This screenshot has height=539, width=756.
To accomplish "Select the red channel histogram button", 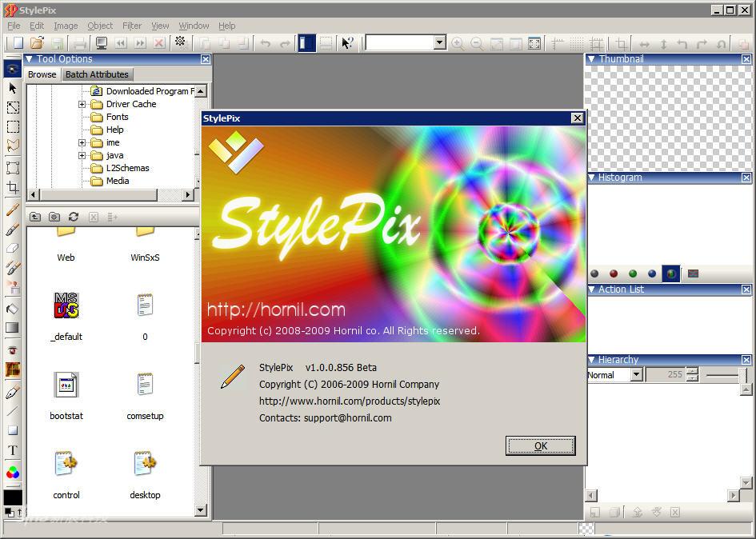I will 614,273.
